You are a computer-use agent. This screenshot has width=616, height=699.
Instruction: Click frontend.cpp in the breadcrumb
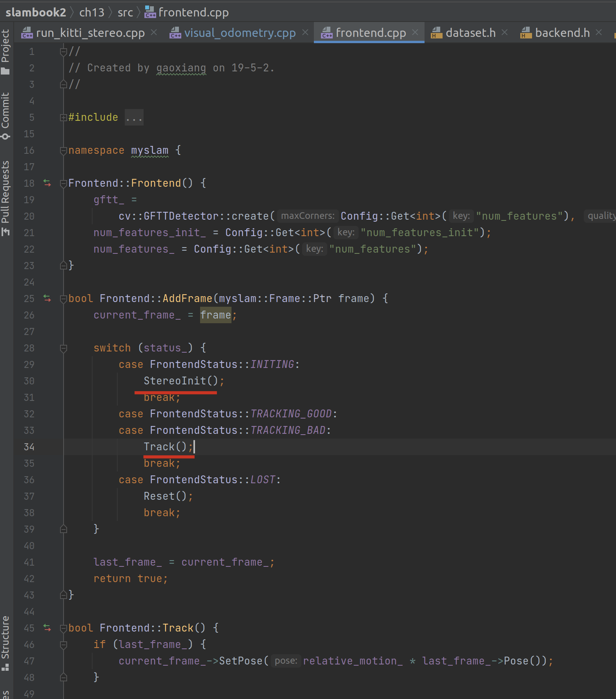point(187,13)
